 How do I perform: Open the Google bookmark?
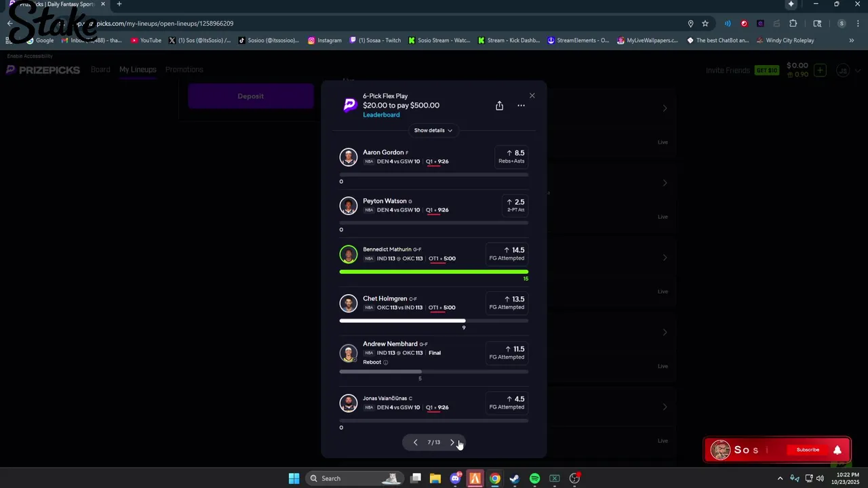40,41
